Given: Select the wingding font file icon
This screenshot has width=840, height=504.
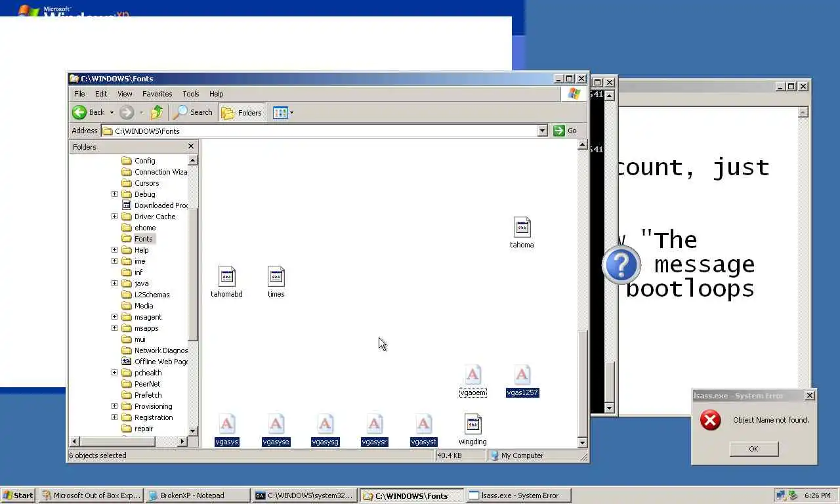Looking at the screenshot, I should point(472,425).
